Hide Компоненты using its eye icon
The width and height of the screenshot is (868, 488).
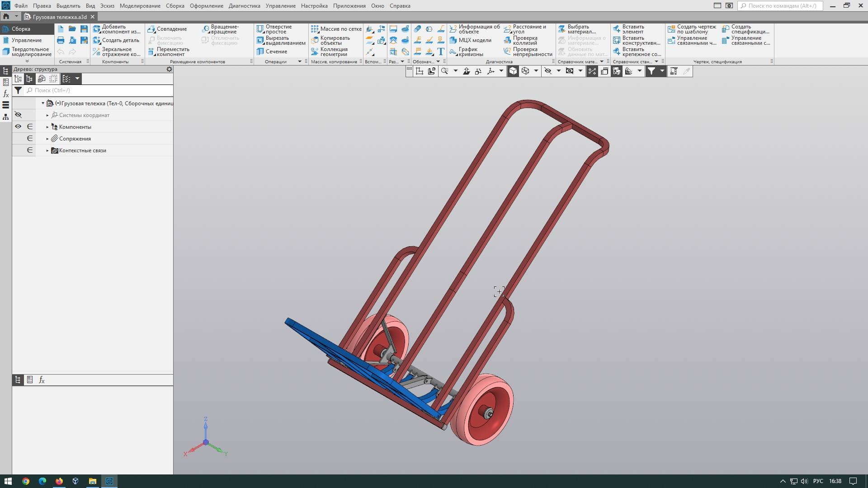pyautogui.click(x=18, y=127)
